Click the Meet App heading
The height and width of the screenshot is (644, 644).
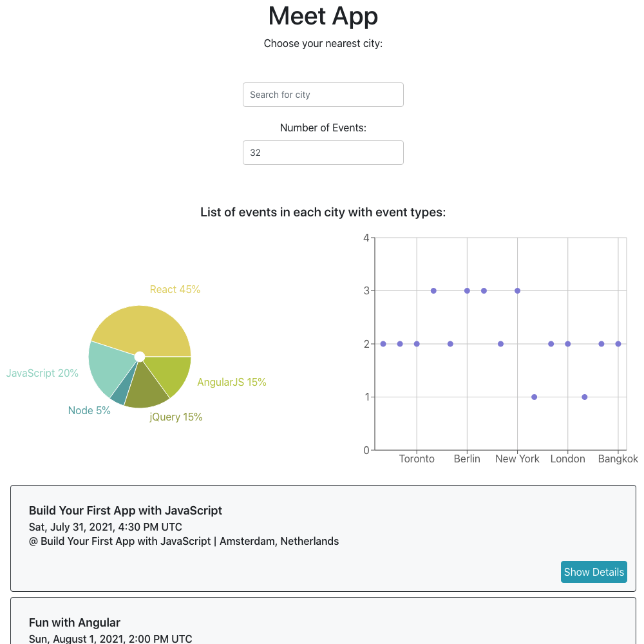click(x=323, y=16)
